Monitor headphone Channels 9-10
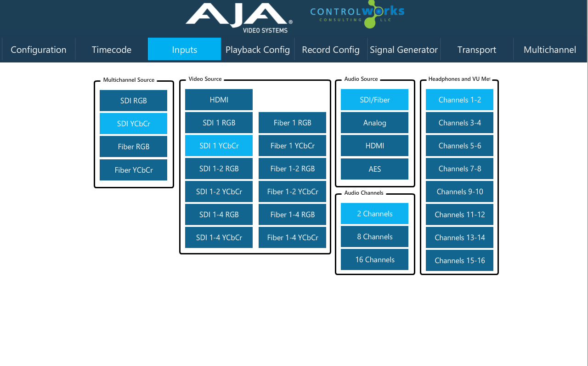Viewport: 588px width, 366px height. pos(459,191)
